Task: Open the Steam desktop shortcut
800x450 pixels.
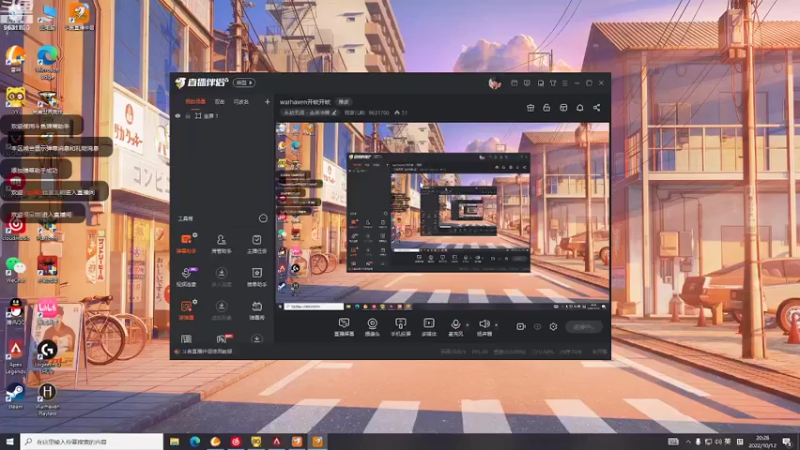Action: coord(15,396)
